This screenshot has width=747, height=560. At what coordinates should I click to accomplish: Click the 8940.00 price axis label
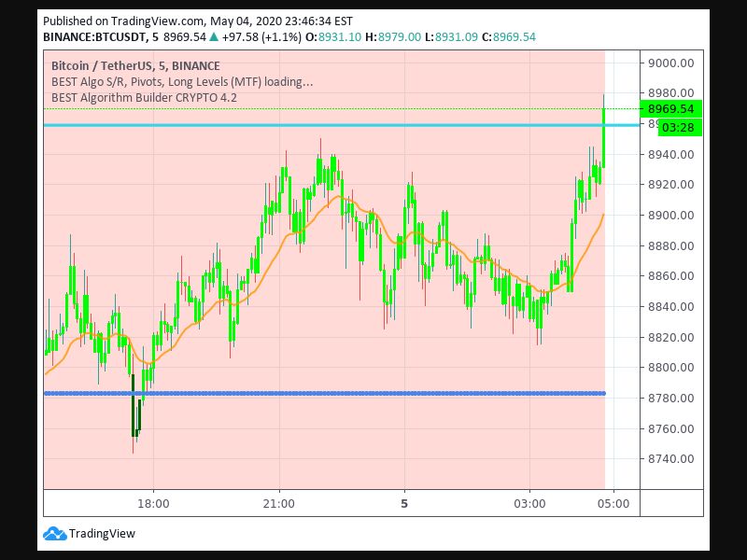coord(670,154)
